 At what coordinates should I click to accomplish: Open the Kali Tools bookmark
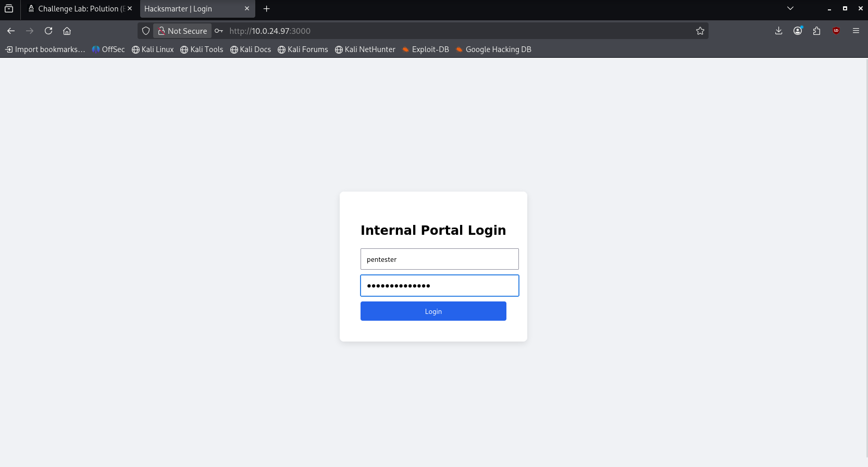pos(202,49)
